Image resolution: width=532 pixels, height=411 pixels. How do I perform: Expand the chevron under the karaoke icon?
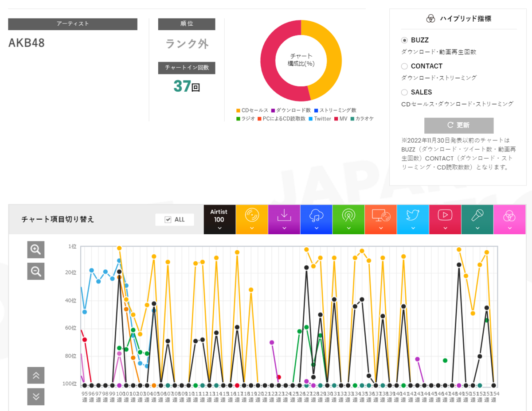click(x=477, y=229)
